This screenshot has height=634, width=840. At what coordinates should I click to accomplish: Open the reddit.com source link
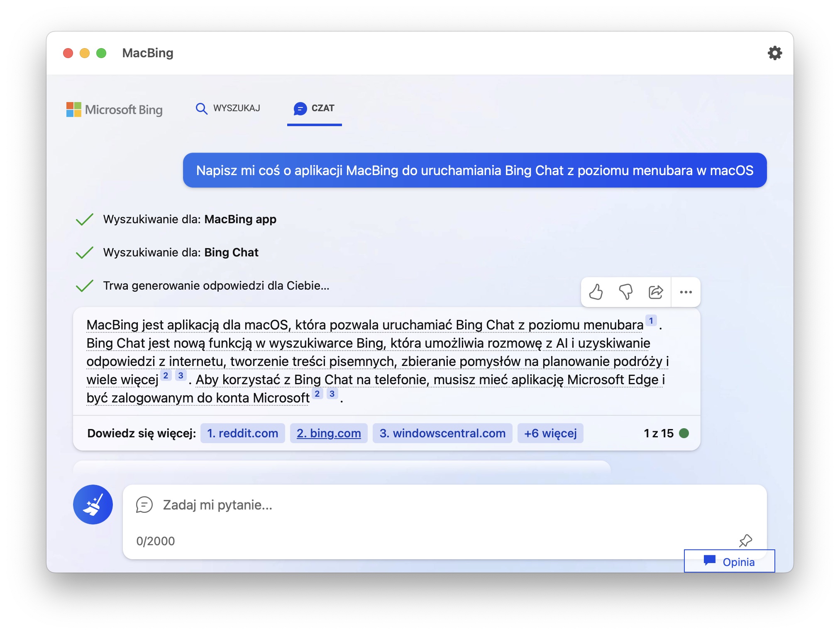coord(242,433)
